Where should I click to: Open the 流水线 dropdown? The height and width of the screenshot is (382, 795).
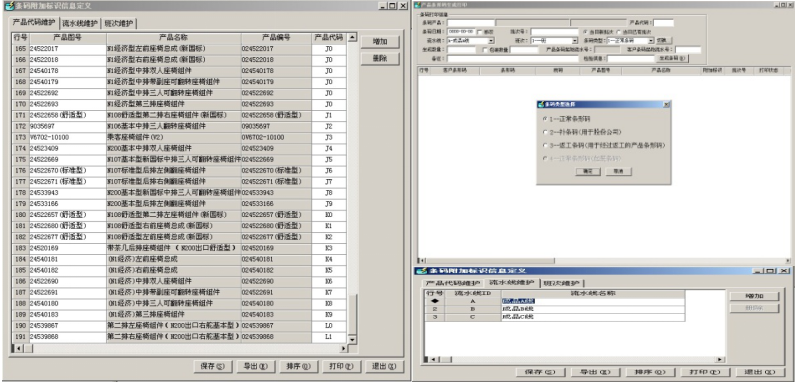coord(491,41)
